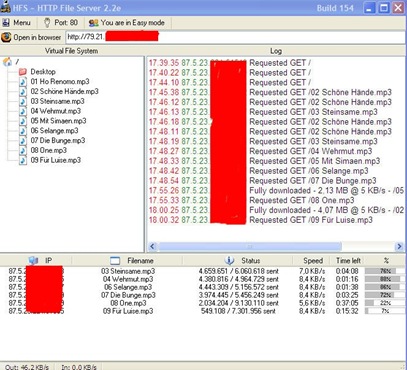Open the Menu button
Image resolution: width=407 pixels, height=370 pixels.
16,23
